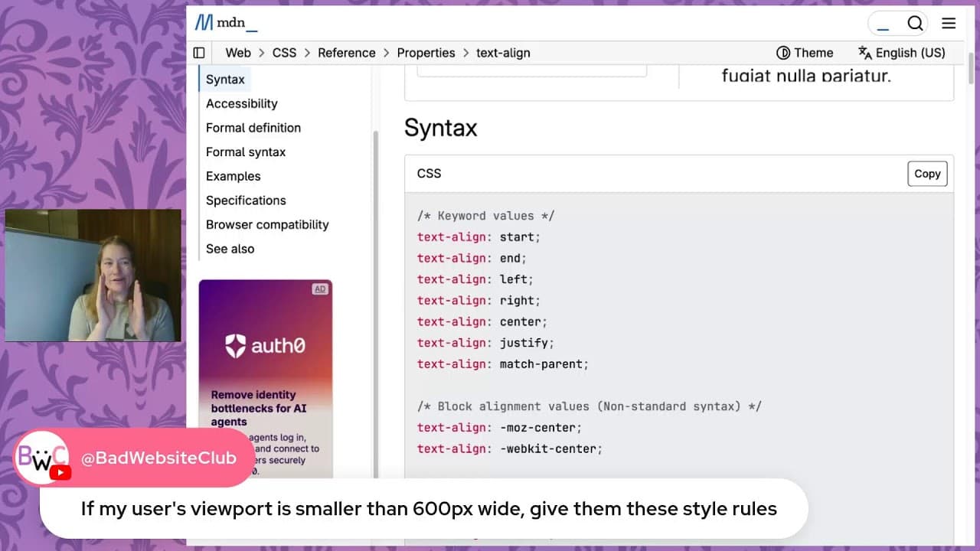
Task: Click the Theme icon button
Action: 805,53
